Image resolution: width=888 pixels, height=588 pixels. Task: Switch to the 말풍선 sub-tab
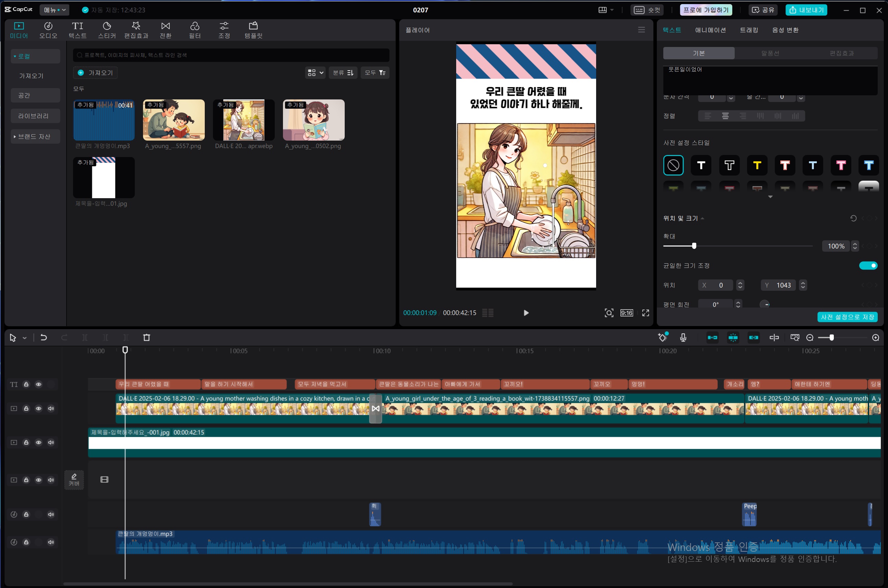coord(770,53)
